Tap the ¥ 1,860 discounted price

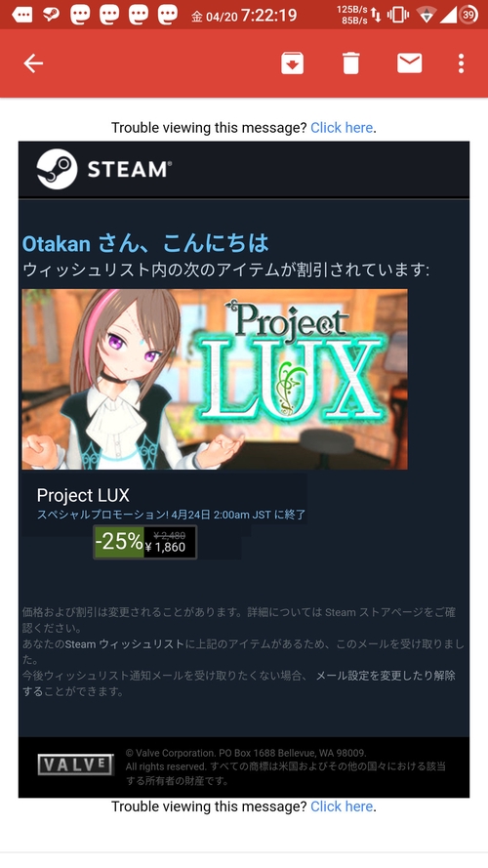[166, 548]
